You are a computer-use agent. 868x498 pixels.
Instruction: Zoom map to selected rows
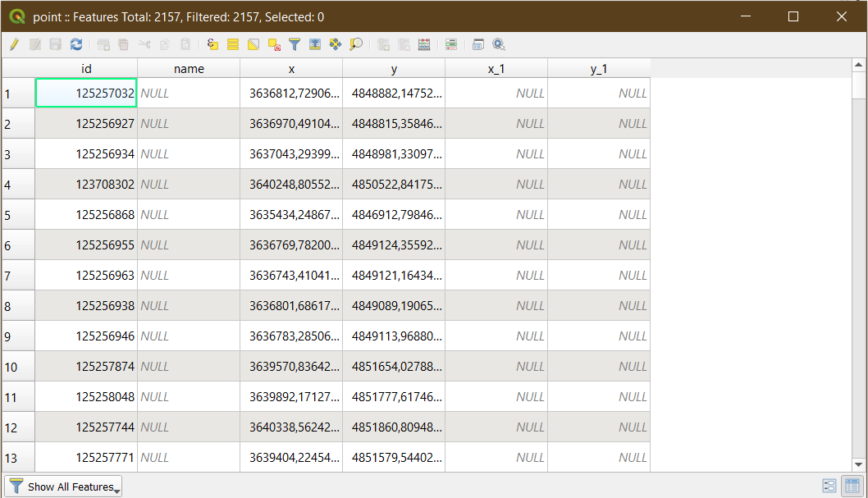tap(356, 44)
